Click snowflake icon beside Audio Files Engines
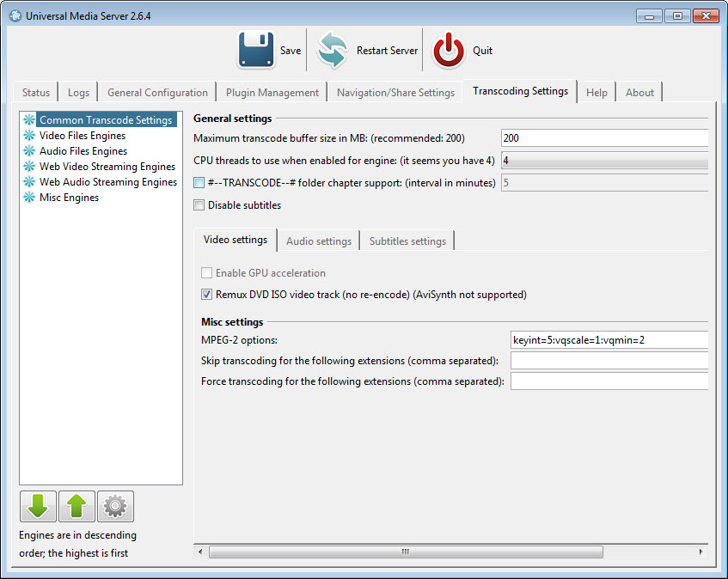Viewport: 728px width, 579px height. 28,151
